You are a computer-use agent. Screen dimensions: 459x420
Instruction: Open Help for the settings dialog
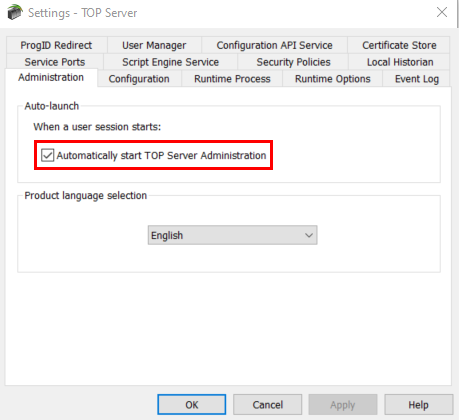click(x=419, y=405)
